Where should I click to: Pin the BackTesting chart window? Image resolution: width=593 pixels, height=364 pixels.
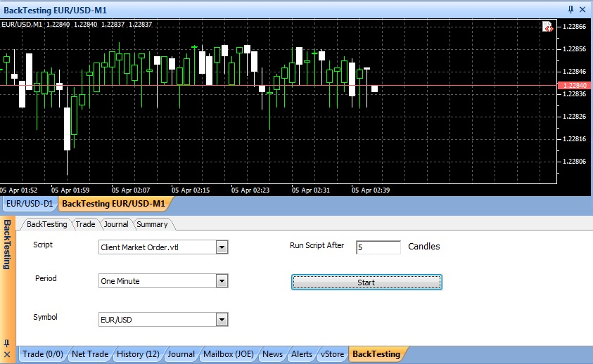pyautogui.click(x=570, y=9)
